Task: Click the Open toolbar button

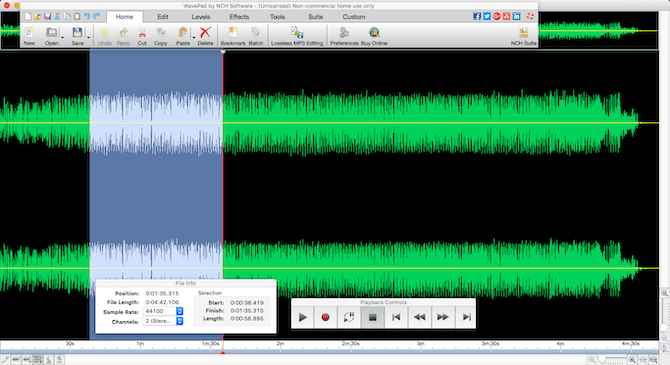Action: point(51,36)
